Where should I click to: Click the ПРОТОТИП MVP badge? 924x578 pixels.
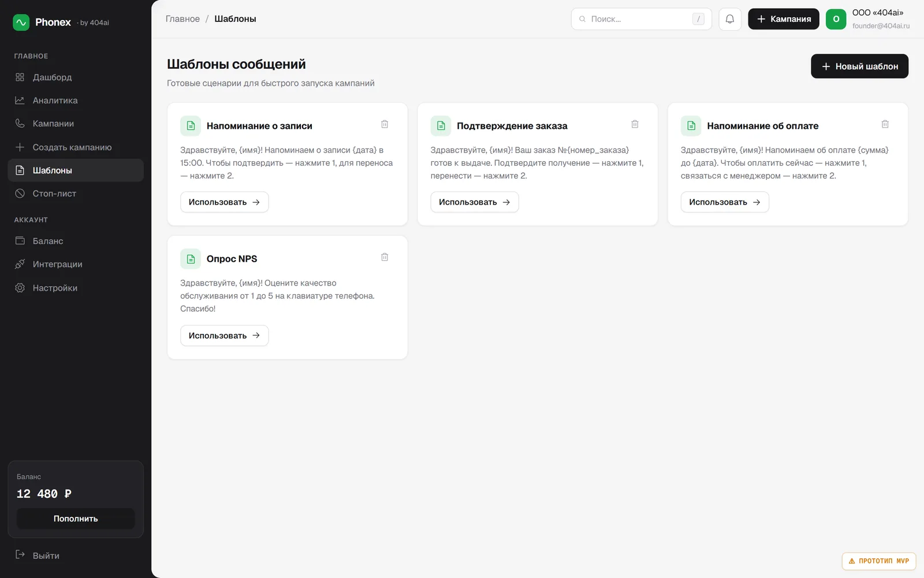(x=878, y=561)
